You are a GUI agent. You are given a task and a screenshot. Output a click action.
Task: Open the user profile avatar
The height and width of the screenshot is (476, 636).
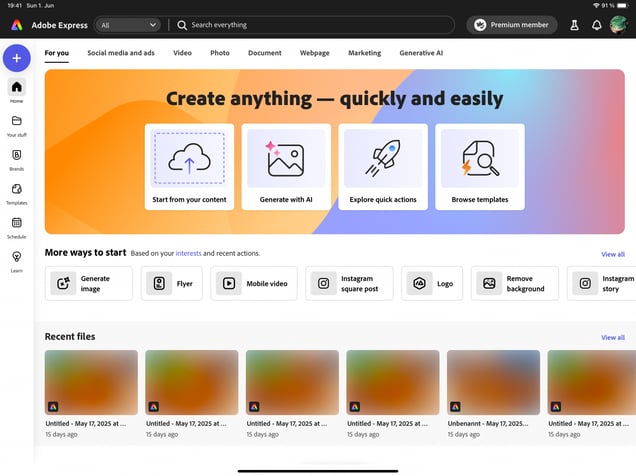(619, 25)
